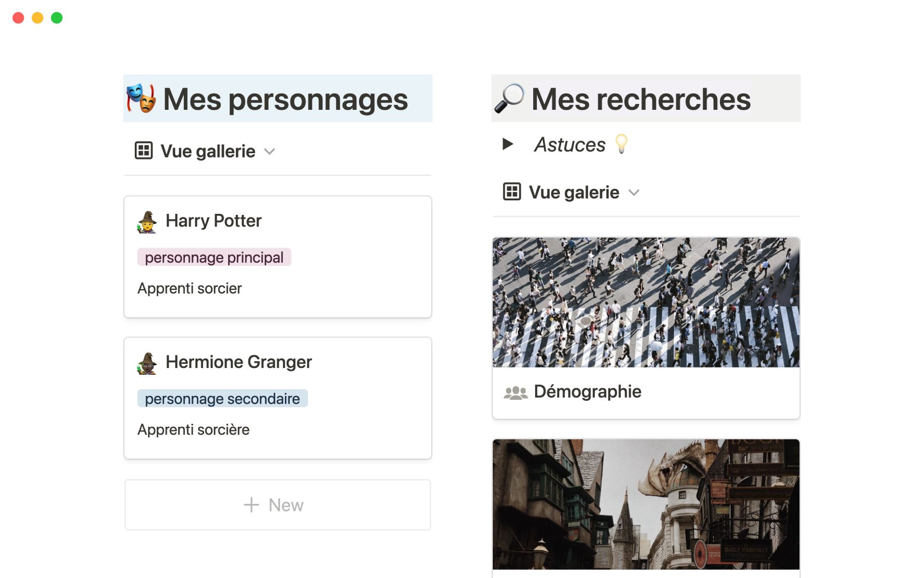The width and height of the screenshot is (924, 578).
Task: Click the gallery grid icon beside Vue galerie
Action: [512, 192]
